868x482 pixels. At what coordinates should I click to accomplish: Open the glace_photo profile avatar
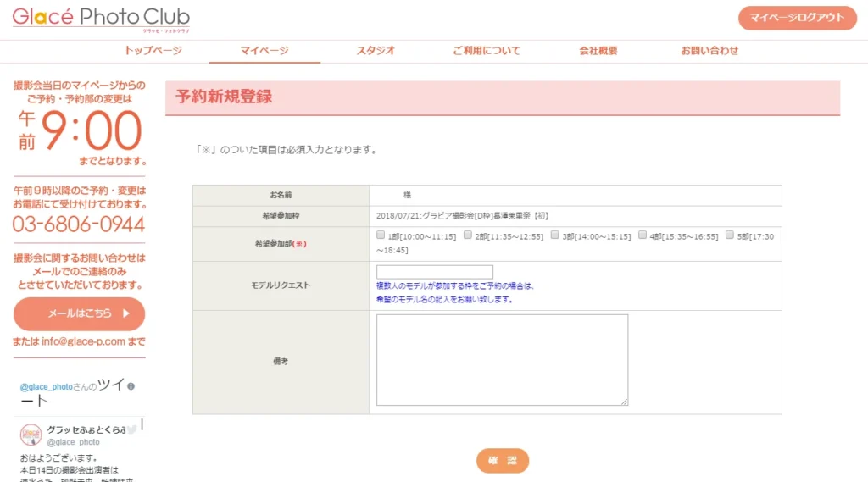(x=31, y=435)
